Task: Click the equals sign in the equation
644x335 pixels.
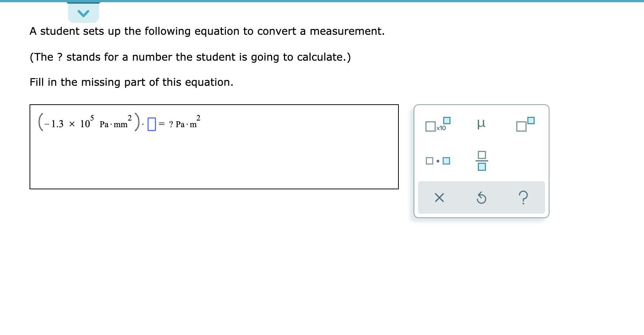Action: point(162,124)
